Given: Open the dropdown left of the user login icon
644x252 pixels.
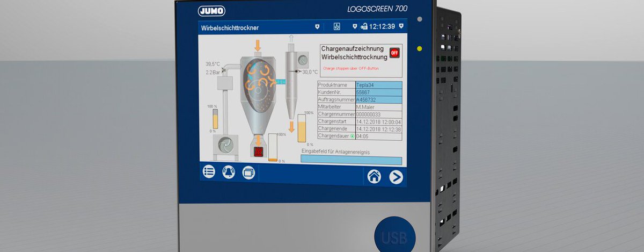Looking at the screenshot, I should (x=354, y=26).
